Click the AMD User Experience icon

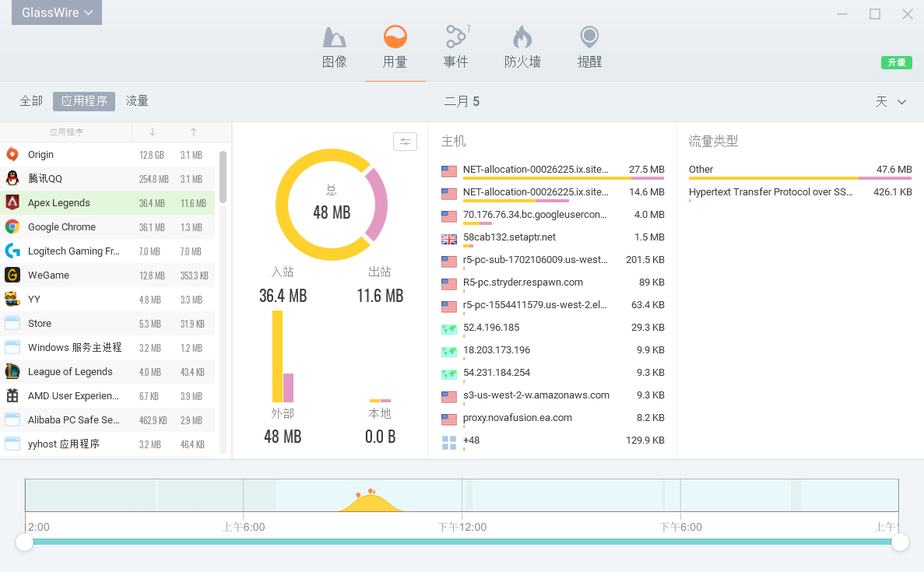pyautogui.click(x=12, y=396)
